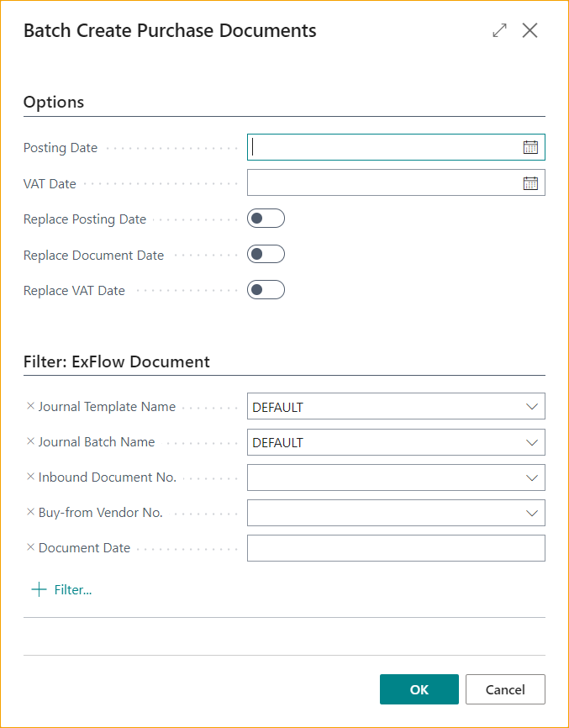
Task: Click the OK button
Action: coord(419,689)
